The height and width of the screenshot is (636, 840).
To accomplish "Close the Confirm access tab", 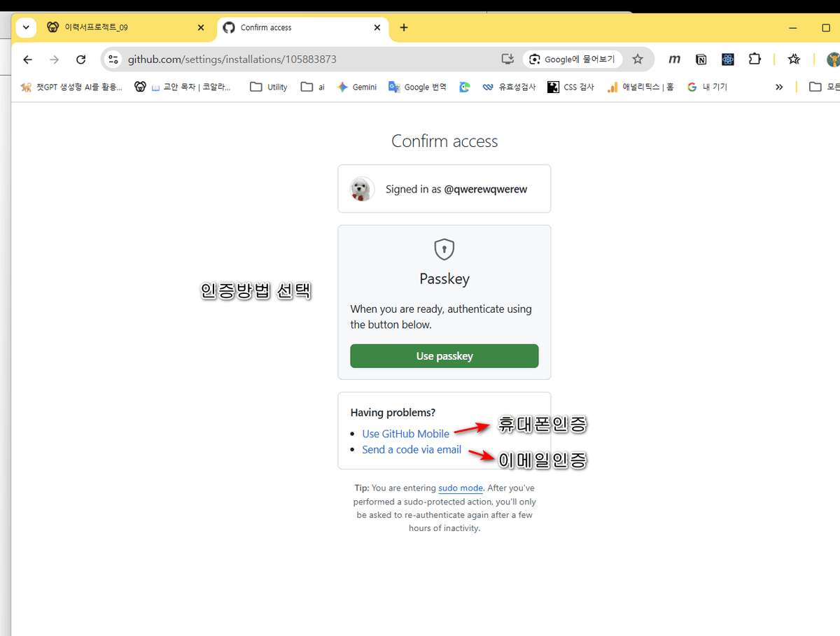I will point(377,27).
